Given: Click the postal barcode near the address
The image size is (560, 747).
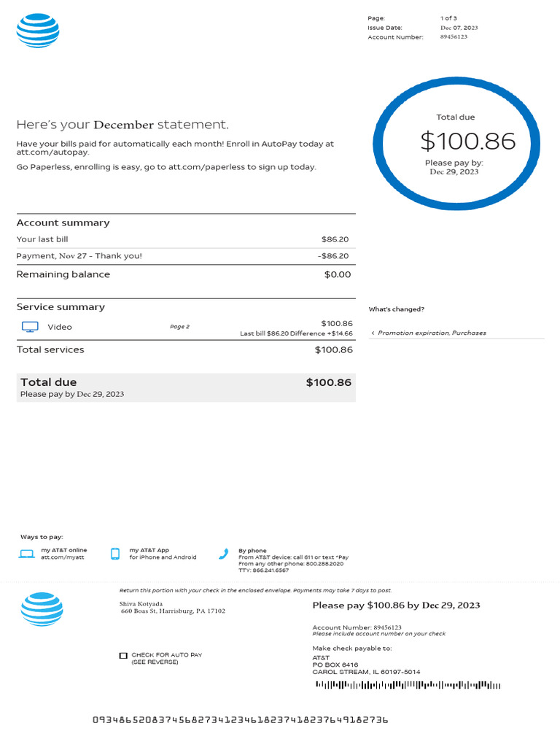Looking at the screenshot, I should (408, 685).
